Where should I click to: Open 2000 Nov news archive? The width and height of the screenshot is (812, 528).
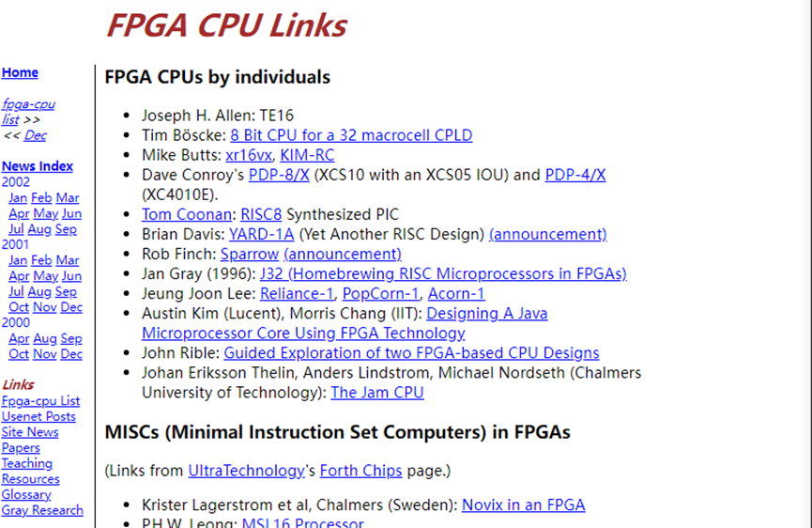(x=45, y=354)
